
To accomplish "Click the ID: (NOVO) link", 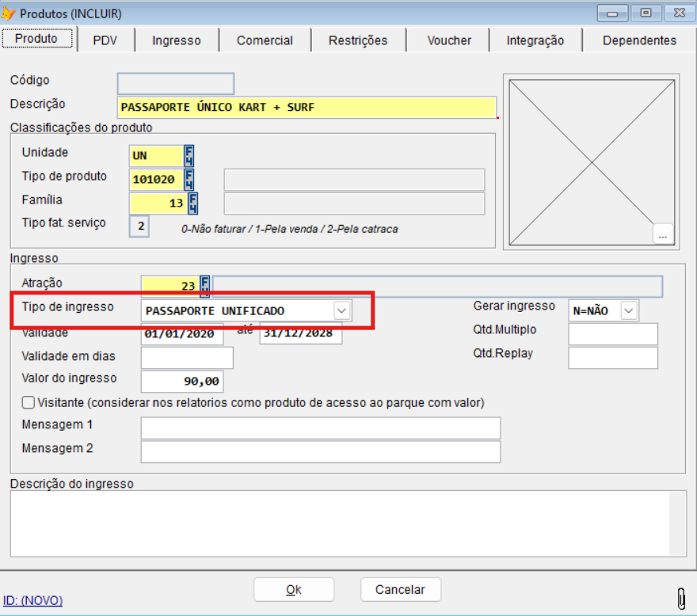I will tap(32, 600).
